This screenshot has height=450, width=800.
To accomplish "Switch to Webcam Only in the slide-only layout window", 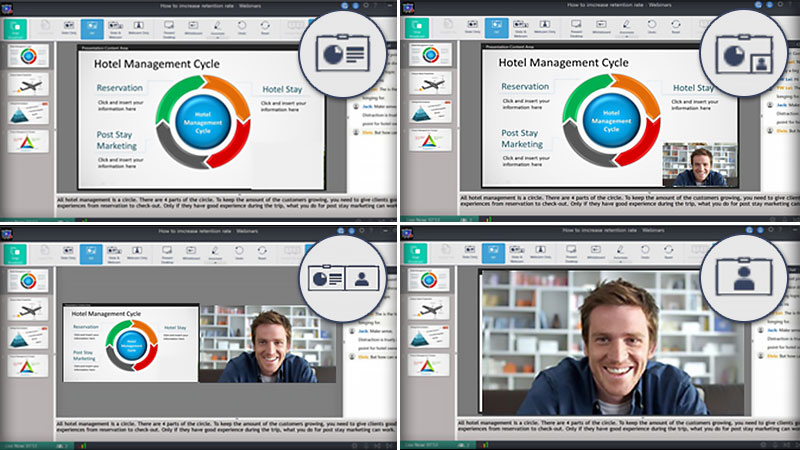I will [x=138, y=28].
